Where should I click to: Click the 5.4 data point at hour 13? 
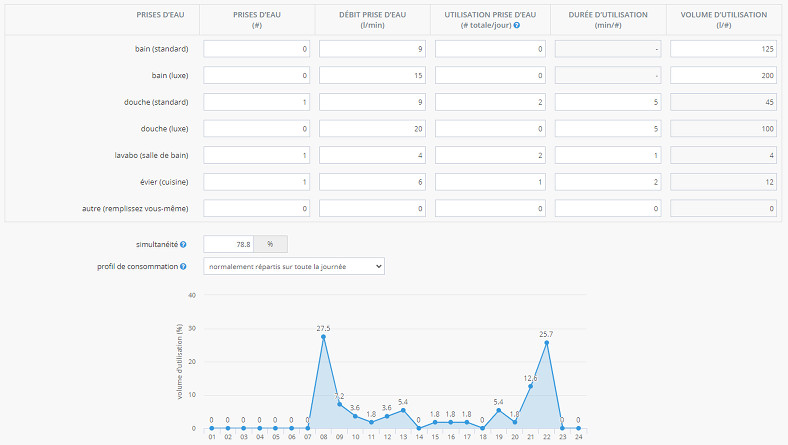(x=403, y=410)
